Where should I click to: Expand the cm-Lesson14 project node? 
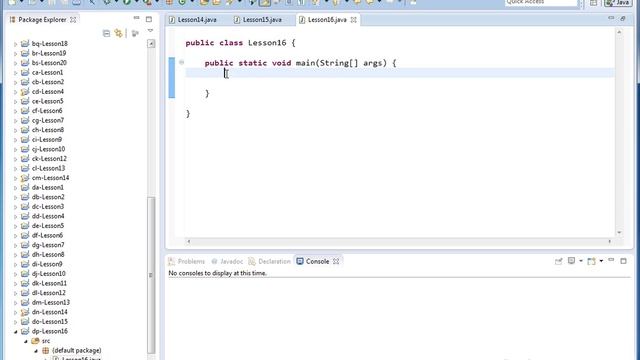point(16,178)
